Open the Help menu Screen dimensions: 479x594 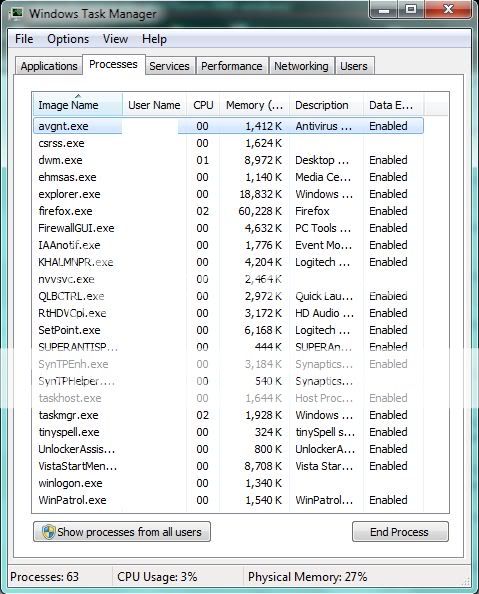point(154,39)
